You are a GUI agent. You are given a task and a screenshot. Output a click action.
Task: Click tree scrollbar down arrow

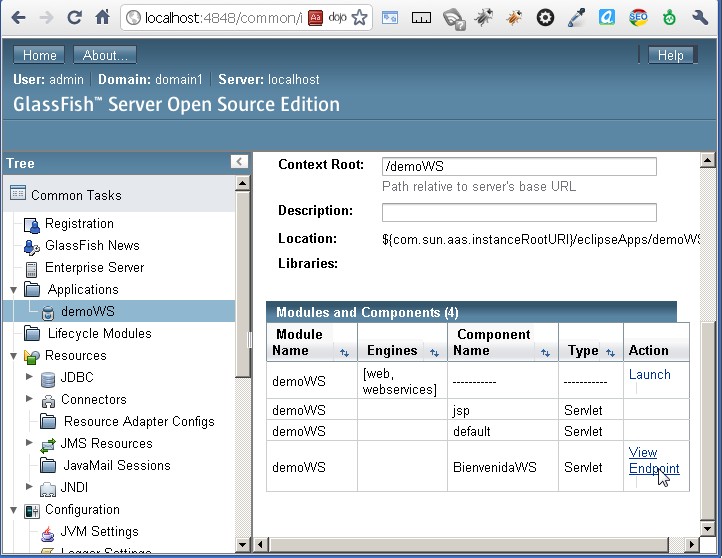coord(243,545)
